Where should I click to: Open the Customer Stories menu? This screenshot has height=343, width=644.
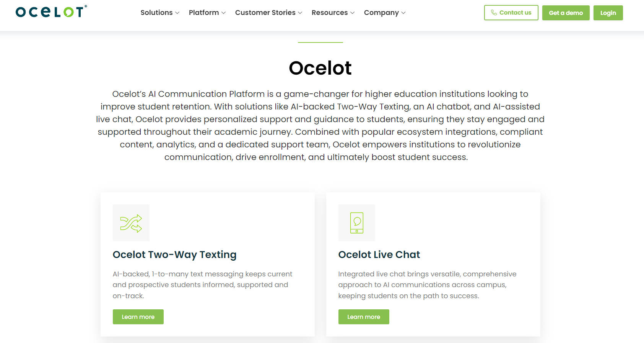click(268, 13)
